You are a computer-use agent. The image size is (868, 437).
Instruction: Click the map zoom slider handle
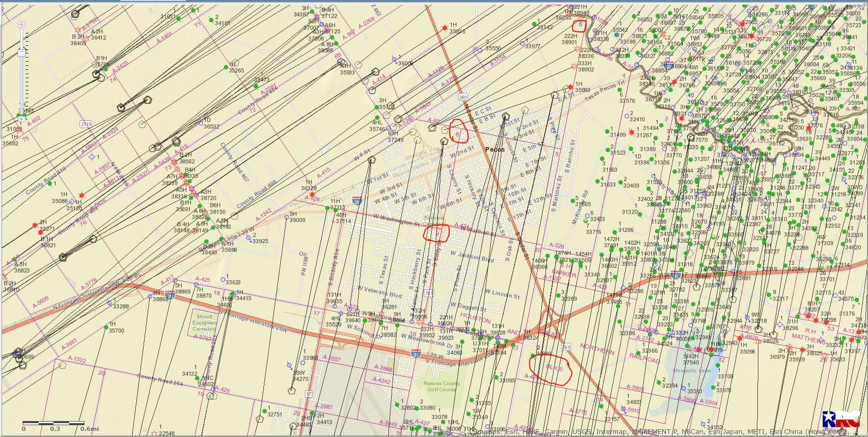click(22, 53)
